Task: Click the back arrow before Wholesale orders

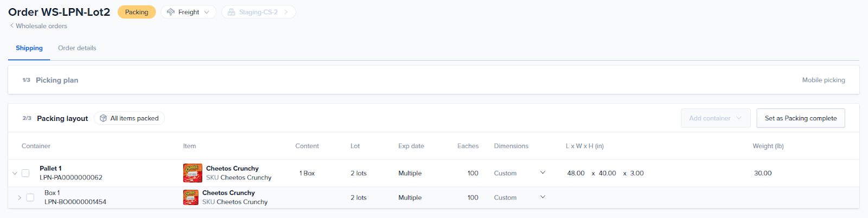Action: point(11,25)
